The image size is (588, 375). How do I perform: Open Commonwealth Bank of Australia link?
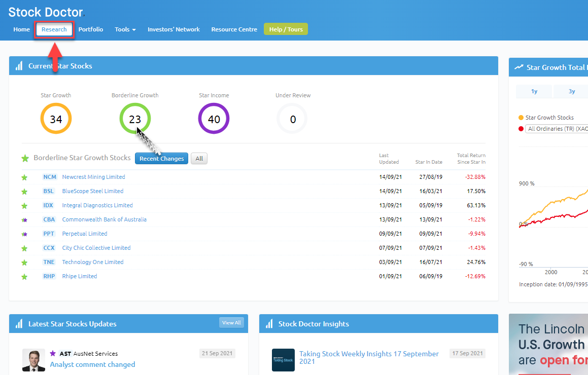tap(104, 219)
